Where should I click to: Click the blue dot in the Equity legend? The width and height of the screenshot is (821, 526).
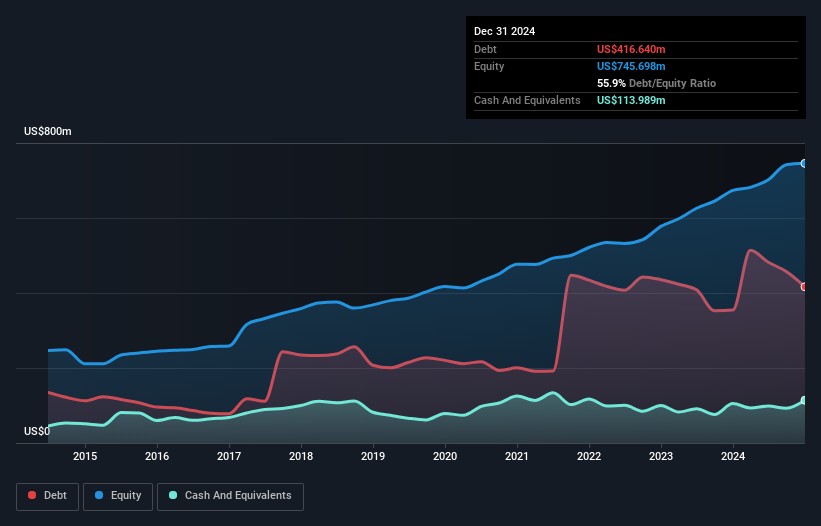[x=101, y=496]
